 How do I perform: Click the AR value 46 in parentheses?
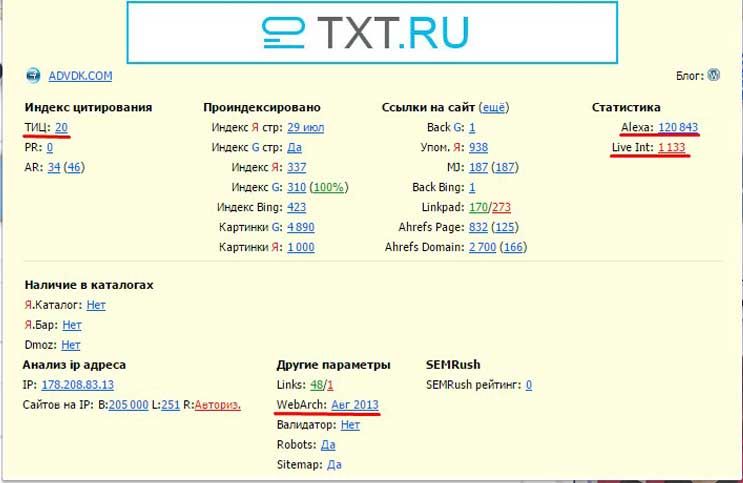74,167
